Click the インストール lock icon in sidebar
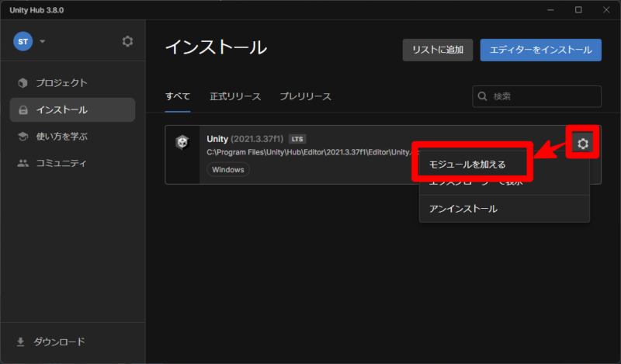Viewport: 621px width, 364px height. tap(23, 110)
